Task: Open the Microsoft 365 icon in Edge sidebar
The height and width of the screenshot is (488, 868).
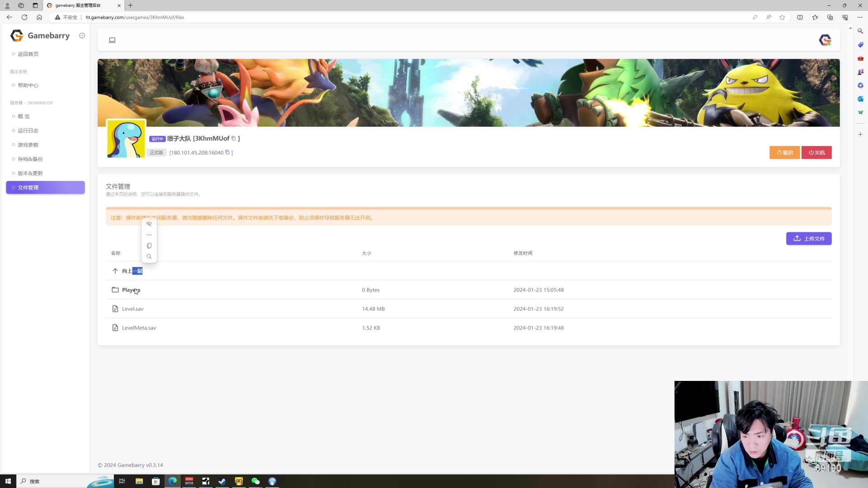Action: pos(860,85)
